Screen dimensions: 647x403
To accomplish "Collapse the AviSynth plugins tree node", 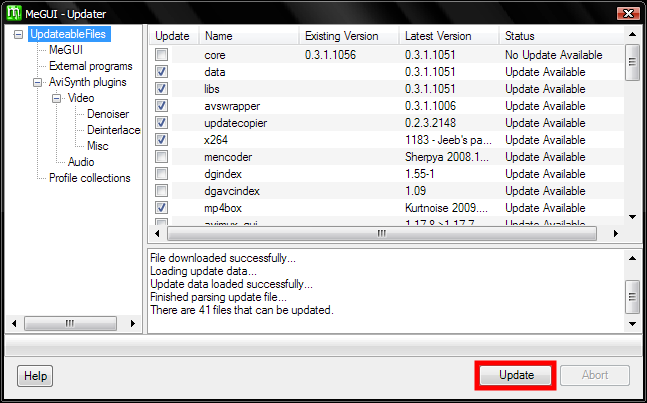I will (x=38, y=82).
